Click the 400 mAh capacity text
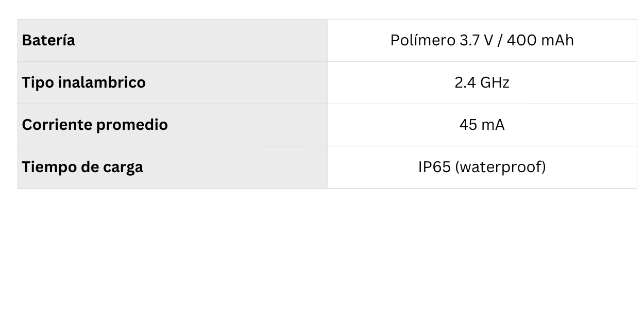The image size is (644, 335). 540,41
